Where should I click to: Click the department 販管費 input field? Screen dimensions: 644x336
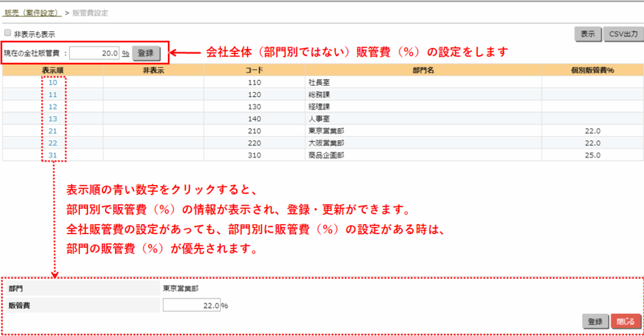pos(191,305)
